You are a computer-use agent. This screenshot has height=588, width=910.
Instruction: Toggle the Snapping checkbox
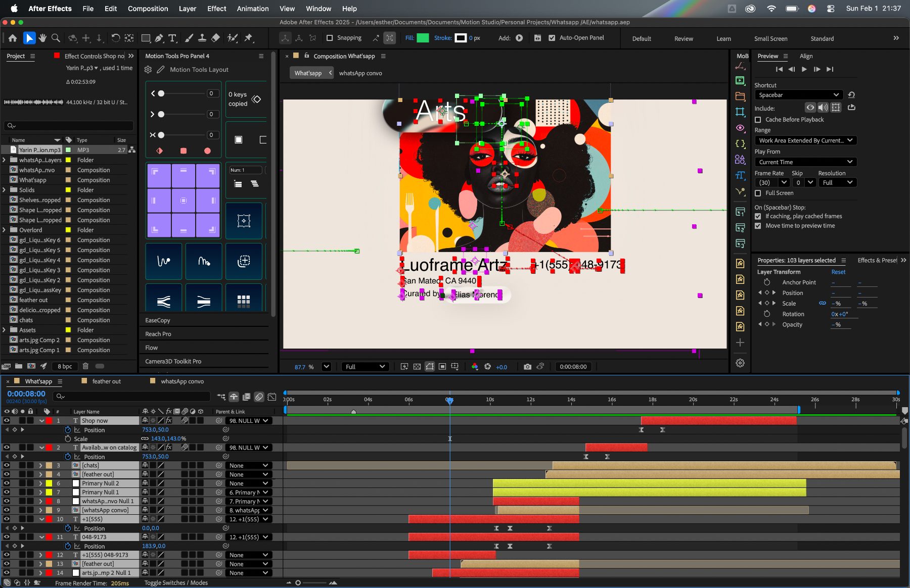(x=330, y=38)
